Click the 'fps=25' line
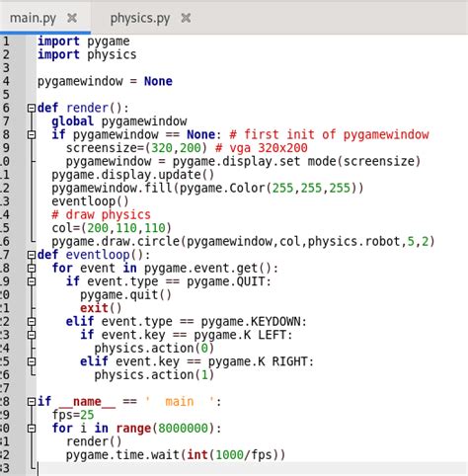The image size is (468, 476). click(x=73, y=415)
